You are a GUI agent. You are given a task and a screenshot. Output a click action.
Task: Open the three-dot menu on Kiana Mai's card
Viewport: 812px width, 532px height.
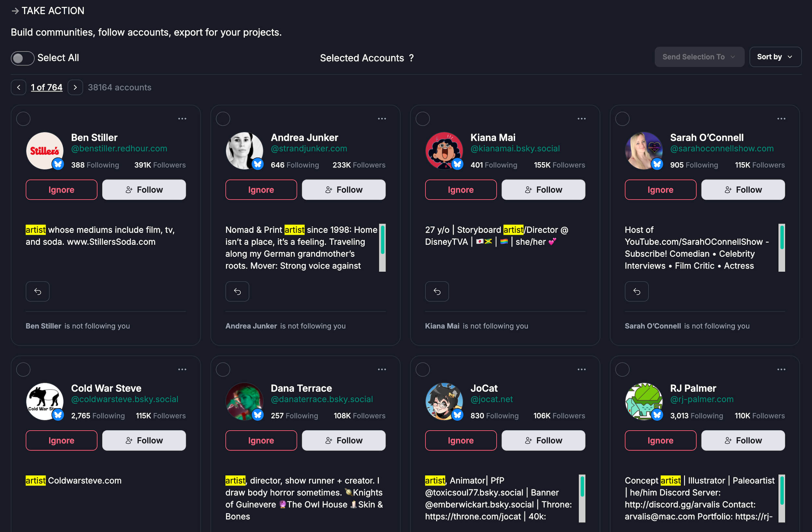click(581, 119)
